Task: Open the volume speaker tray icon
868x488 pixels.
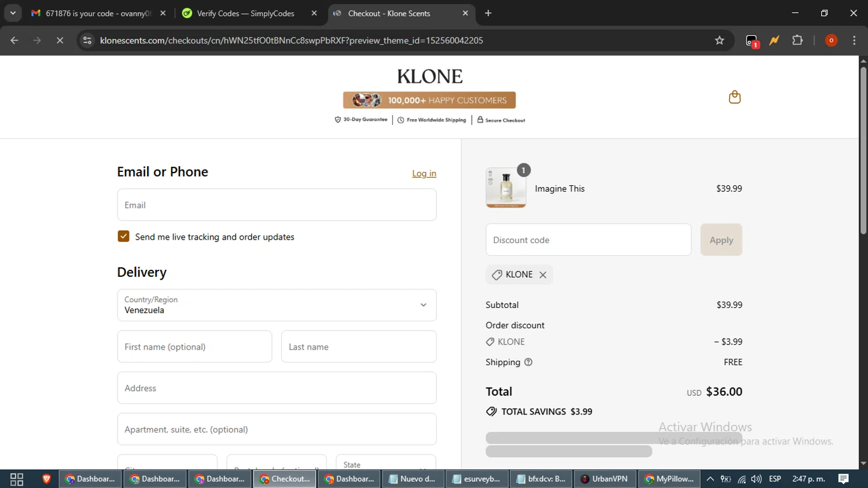Action: coord(756,479)
